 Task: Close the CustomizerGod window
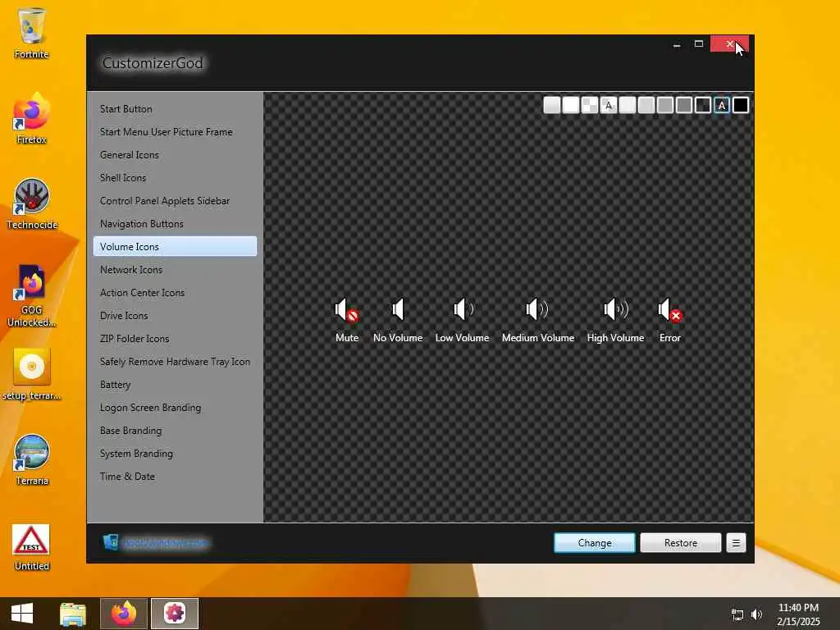729,44
